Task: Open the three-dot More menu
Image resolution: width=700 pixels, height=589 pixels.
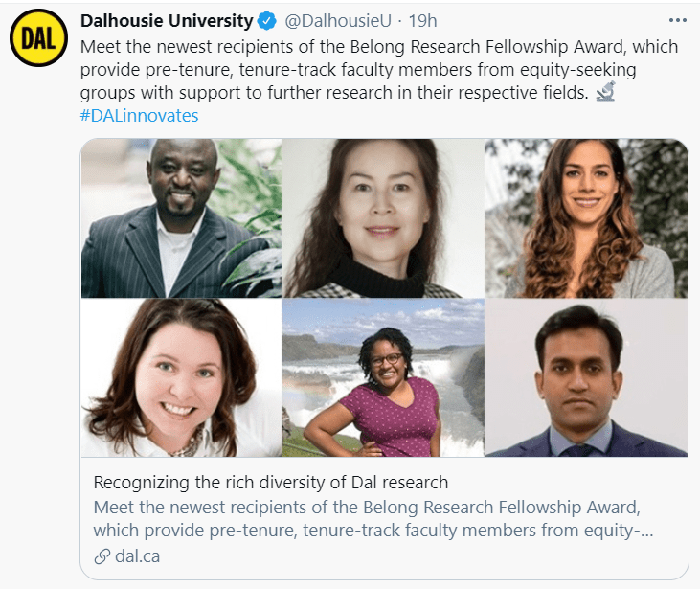Action: pyautogui.click(x=675, y=20)
